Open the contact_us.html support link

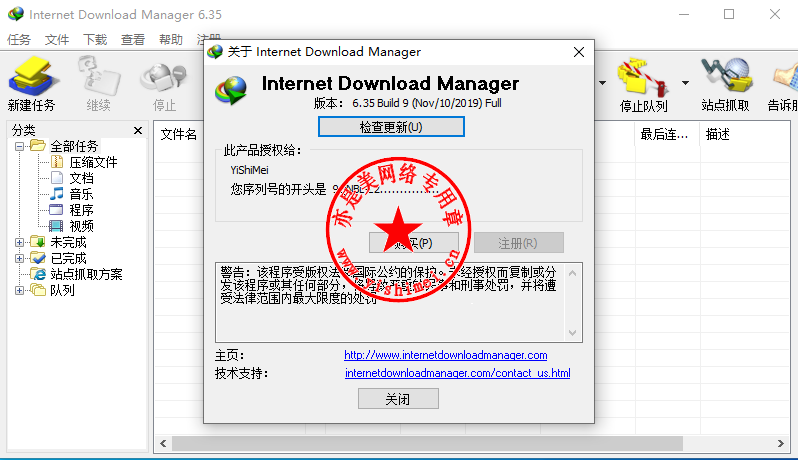click(458, 373)
